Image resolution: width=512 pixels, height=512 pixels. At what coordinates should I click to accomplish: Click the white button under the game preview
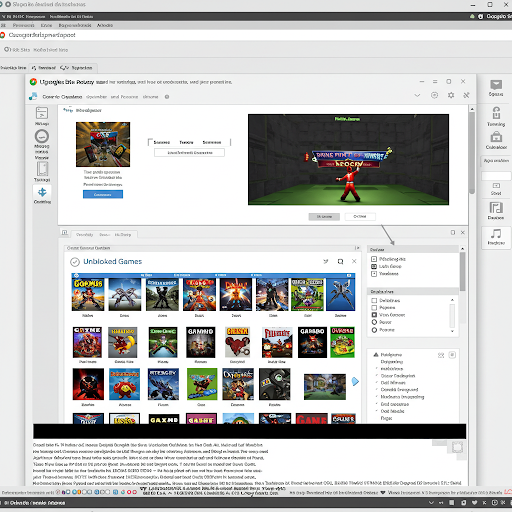click(x=360, y=217)
